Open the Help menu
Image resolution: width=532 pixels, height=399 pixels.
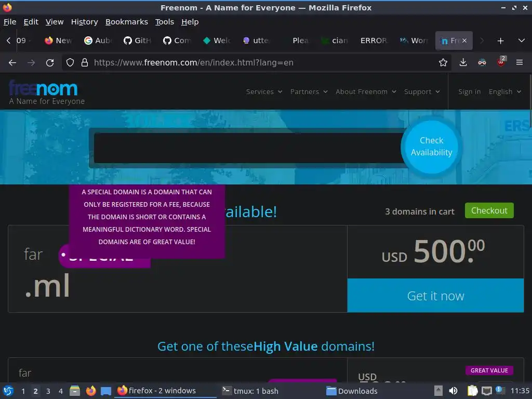[190, 22]
